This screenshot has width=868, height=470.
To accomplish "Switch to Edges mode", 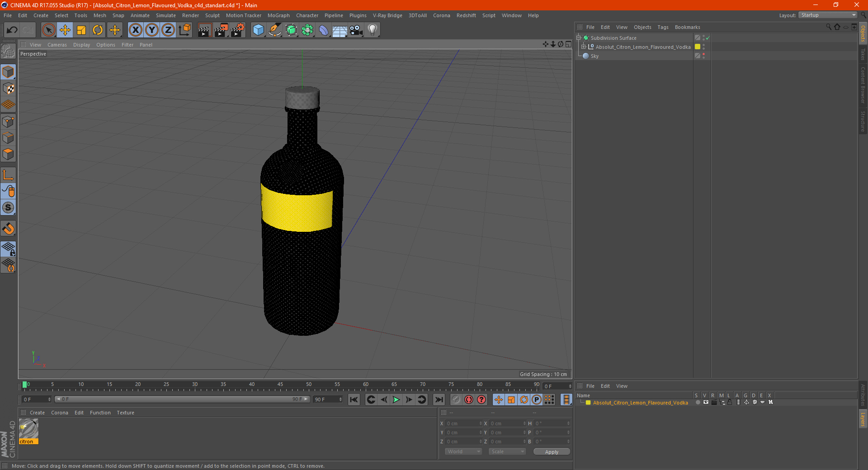I will [8, 138].
